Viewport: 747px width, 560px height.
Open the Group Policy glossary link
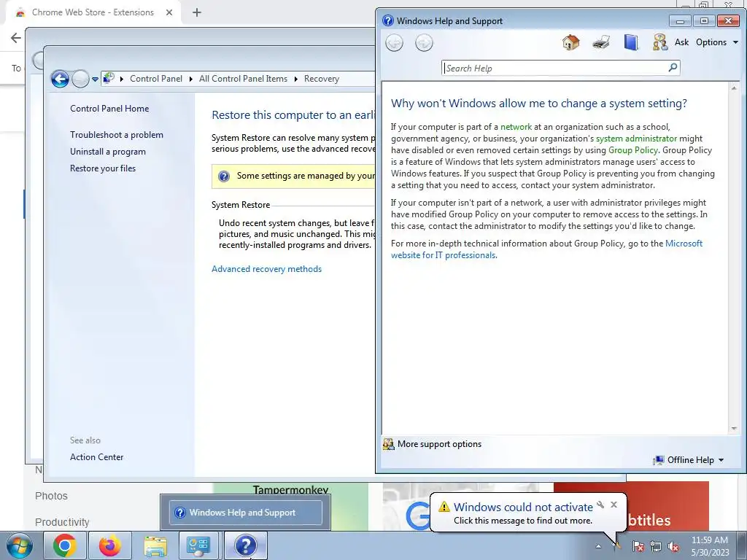[x=632, y=150]
